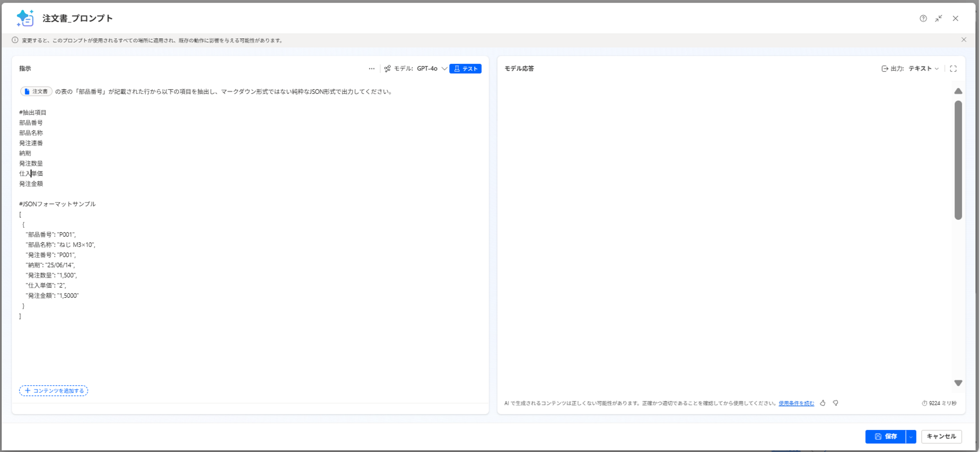
Task: Click the model share icon beside モデル
Action: click(387, 69)
